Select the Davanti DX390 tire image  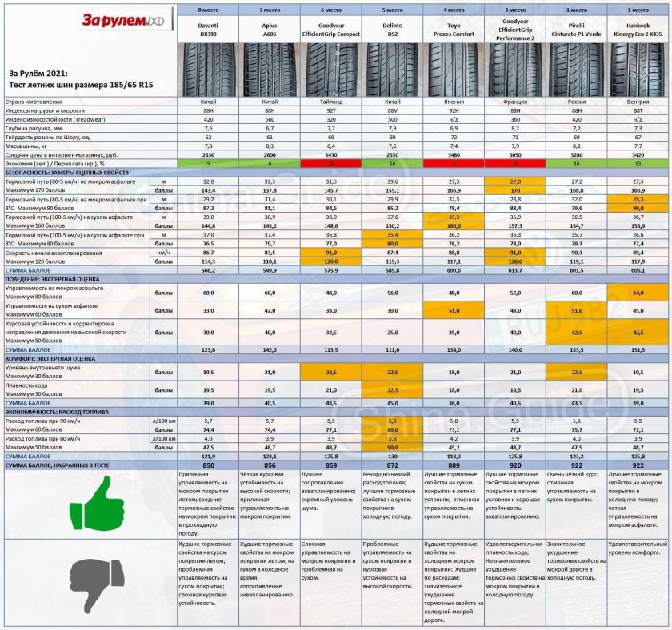tap(206, 71)
